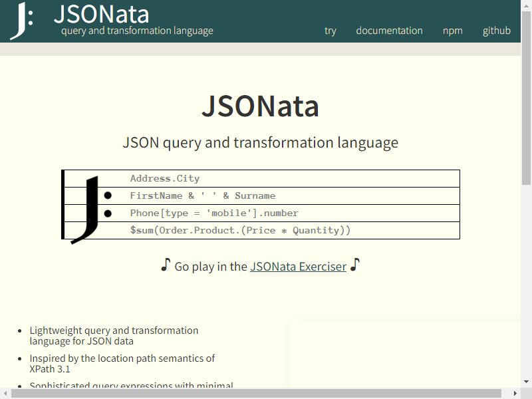Click the music note icon before 'Go play'
The height and width of the screenshot is (399, 532).
point(166,265)
